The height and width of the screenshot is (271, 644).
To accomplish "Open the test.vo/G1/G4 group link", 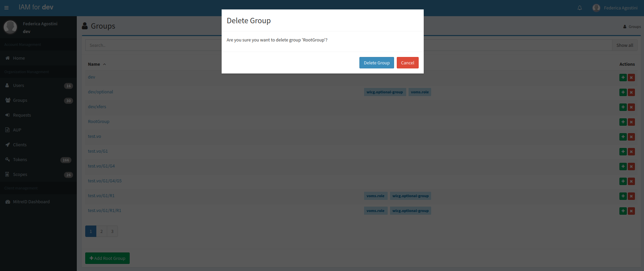I will pos(101,166).
